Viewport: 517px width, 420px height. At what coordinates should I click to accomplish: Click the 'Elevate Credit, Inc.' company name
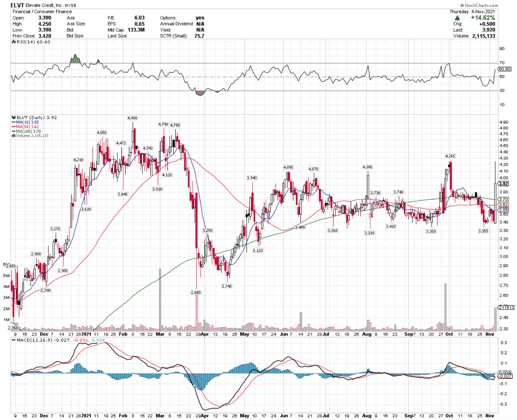click(x=44, y=5)
